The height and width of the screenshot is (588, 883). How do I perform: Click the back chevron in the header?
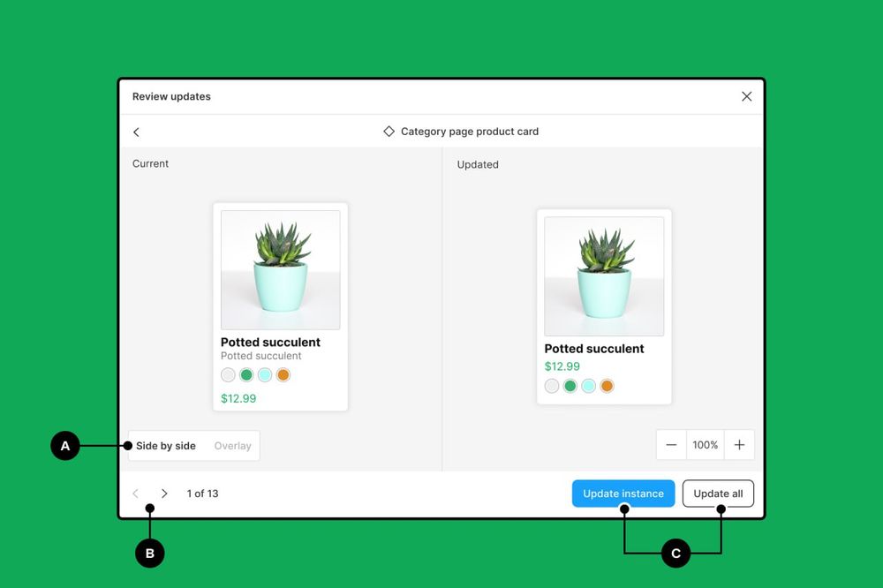click(x=136, y=132)
